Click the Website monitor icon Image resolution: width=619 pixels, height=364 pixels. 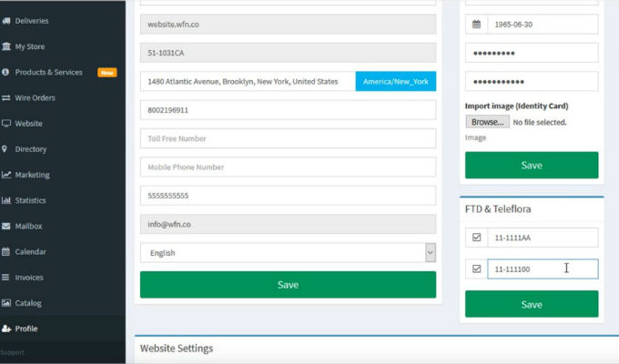pos(6,124)
